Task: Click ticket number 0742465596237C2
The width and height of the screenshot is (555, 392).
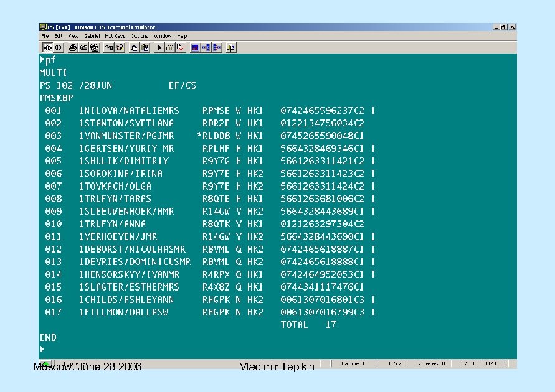Action: (322, 111)
